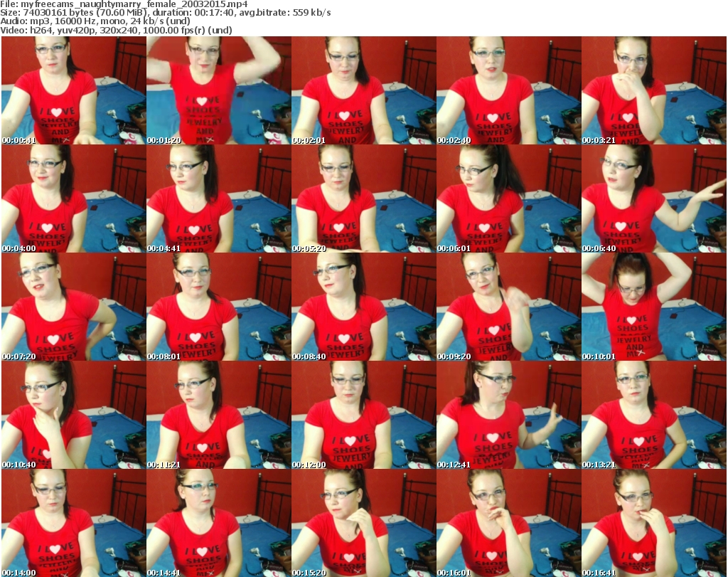Open the frame at 00:14:41
728x577 pixels.
pos(219,524)
